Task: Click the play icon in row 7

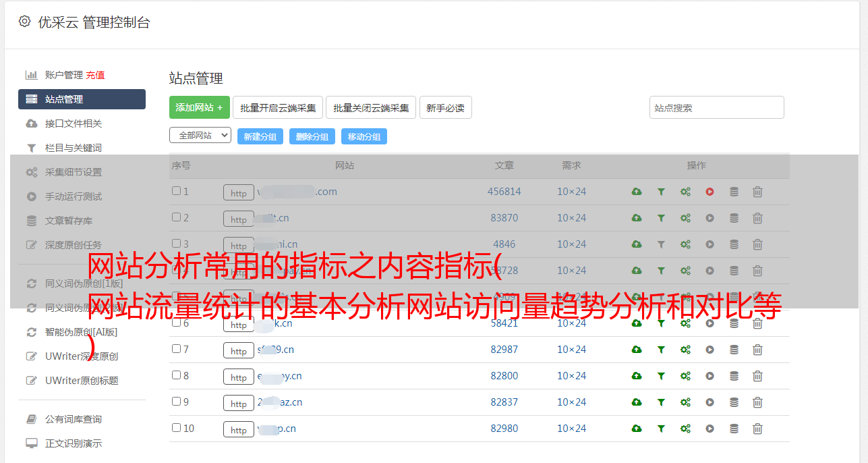Action: coord(710,350)
